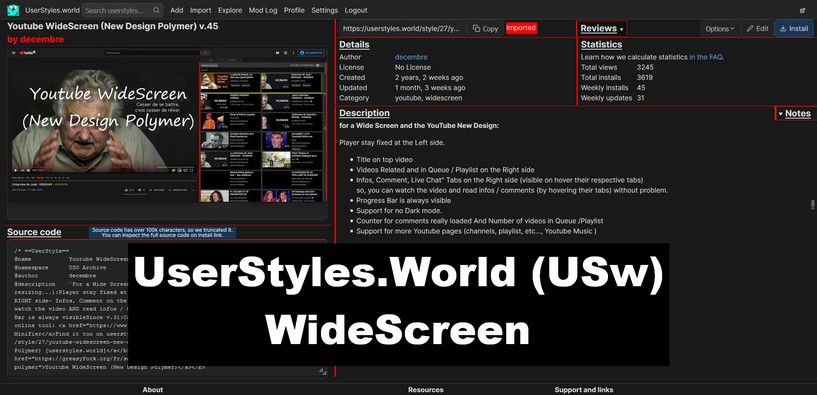Copy the style URL with the Copy button
The width and height of the screenshot is (817, 395).
486,29
